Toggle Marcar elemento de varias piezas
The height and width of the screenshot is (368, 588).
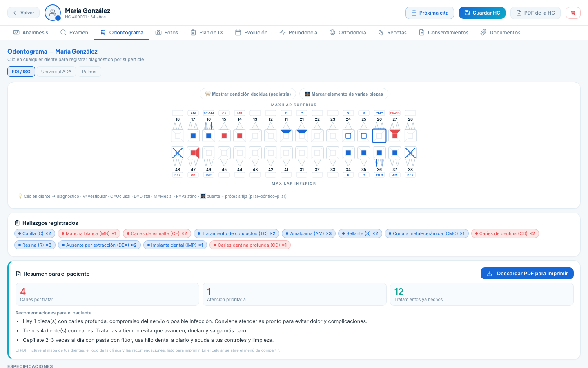(x=343, y=94)
